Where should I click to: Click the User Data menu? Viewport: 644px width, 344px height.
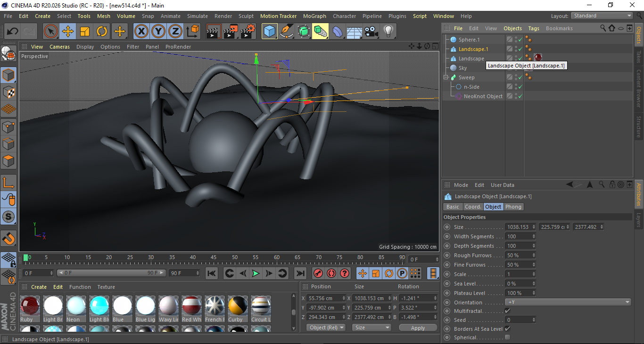tap(503, 185)
